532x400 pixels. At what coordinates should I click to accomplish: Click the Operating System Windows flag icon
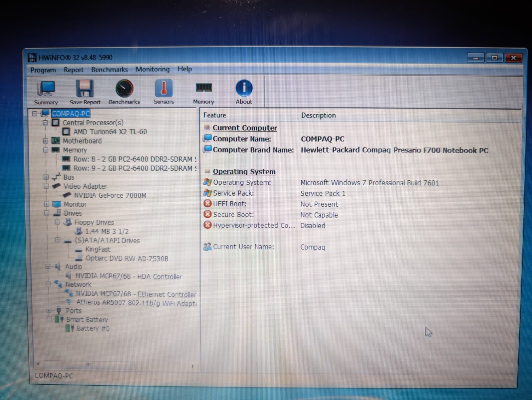(x=207, y=182)
